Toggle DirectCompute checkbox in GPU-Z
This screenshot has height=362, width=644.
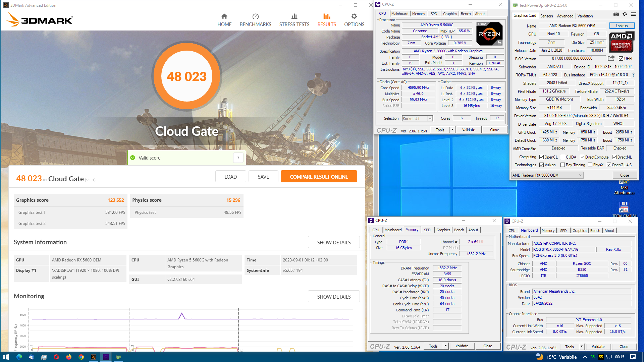coord(582,157)
